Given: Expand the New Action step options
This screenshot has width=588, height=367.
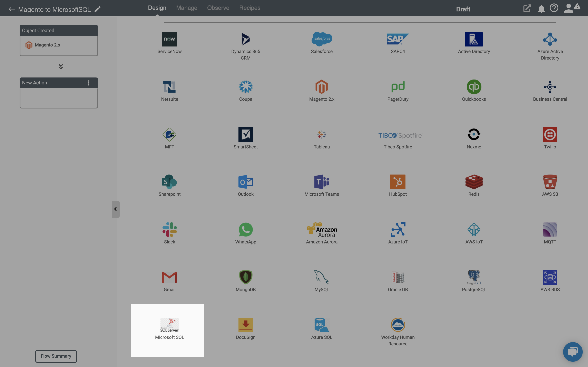Looking at the screenshot, I should point(89,83).
